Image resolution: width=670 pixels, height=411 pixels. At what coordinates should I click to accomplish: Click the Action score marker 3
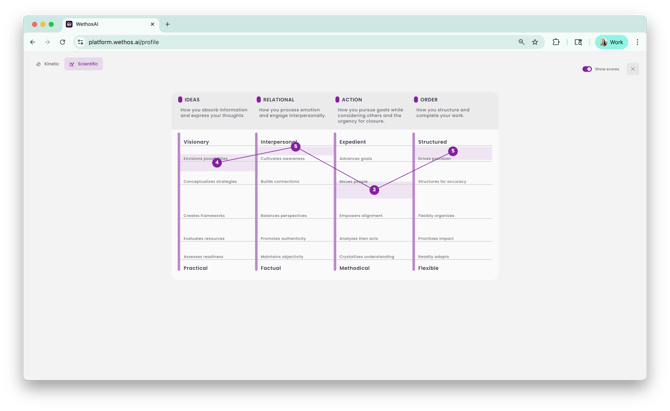pyautogui.click(x=374, y=189)
